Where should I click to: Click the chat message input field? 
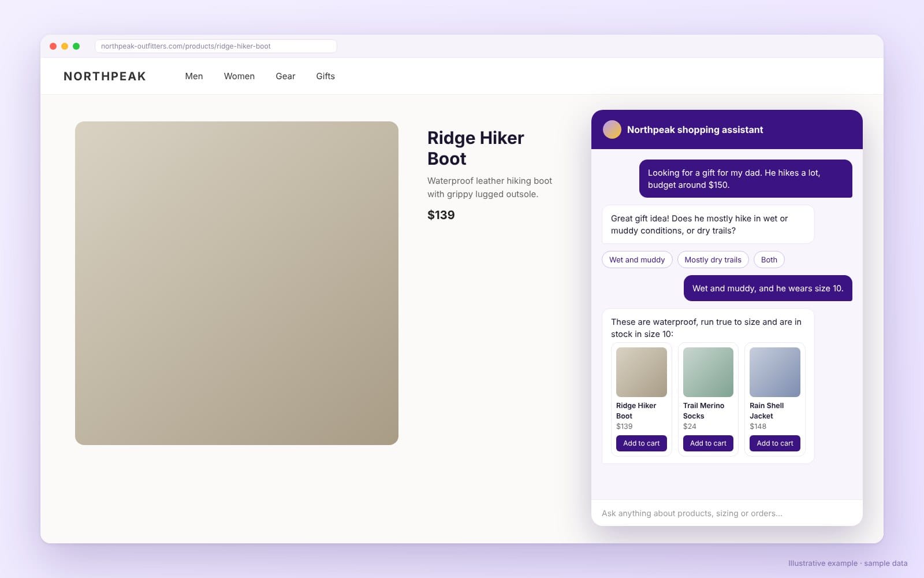[x=727, y=513]
